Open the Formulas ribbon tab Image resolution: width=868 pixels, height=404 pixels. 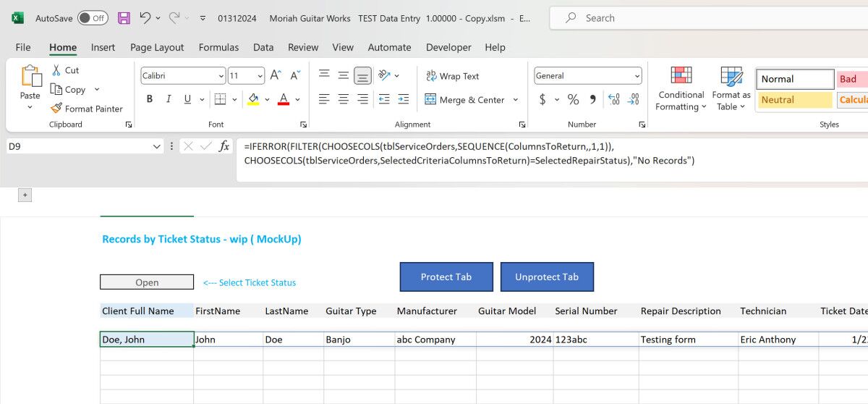pos(218,47)
